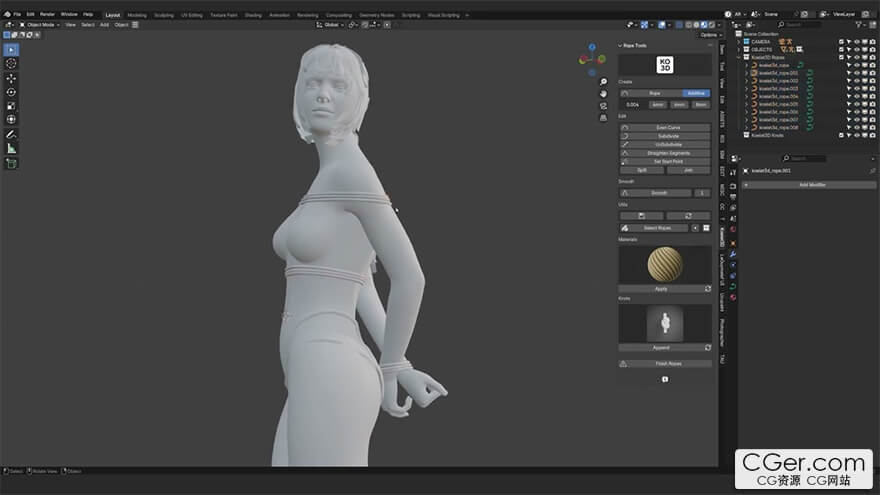Image resolution: width=880 pixels, height=495 pixels.
Task: Select the Move tool in the toolbar
Action: click(12, 78)
